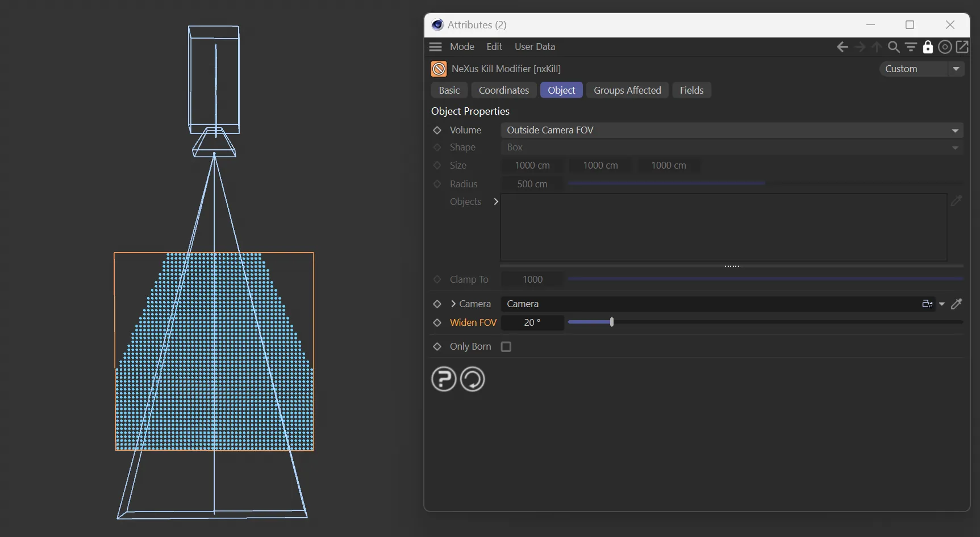Toggle the Widen FOV keyframe diamond
This screenshot has width=980, height=537.
[x=437, y=322]
